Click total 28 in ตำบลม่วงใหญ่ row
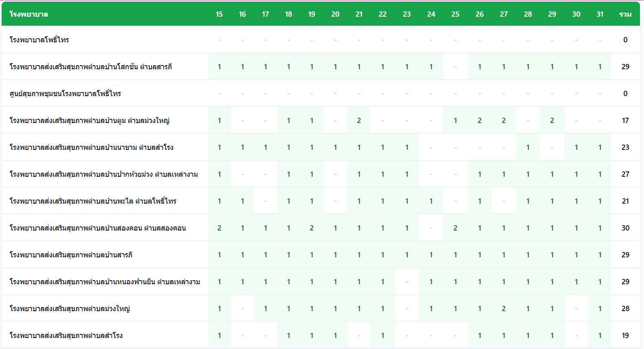Screen dimensions: 644x349 625,308
